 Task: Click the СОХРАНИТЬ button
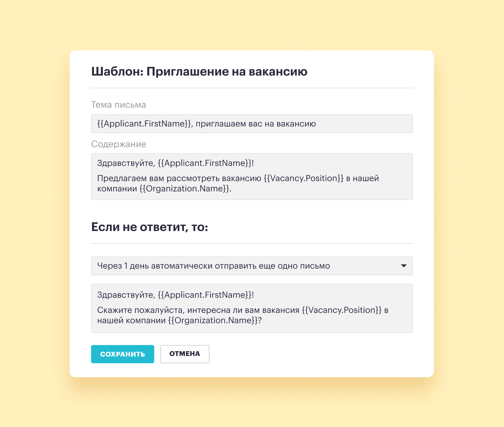click(123, 354)
